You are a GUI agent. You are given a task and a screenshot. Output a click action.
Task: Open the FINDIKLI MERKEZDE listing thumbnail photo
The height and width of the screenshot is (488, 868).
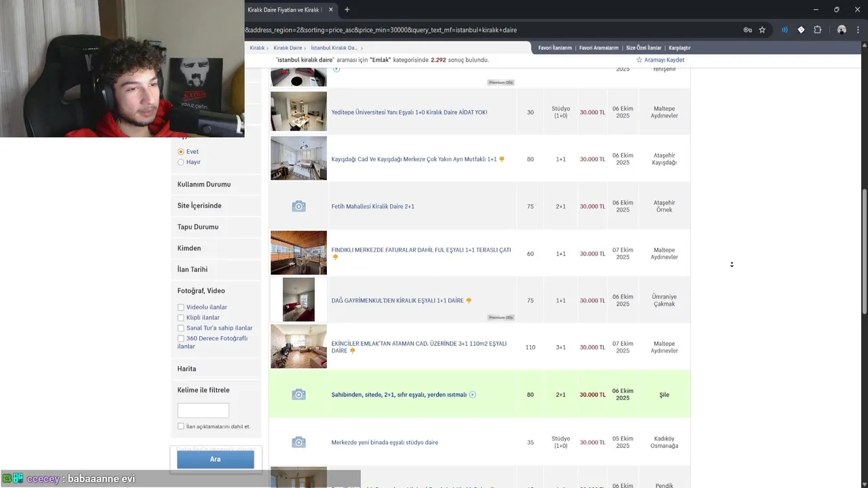(x=298, y=253)
